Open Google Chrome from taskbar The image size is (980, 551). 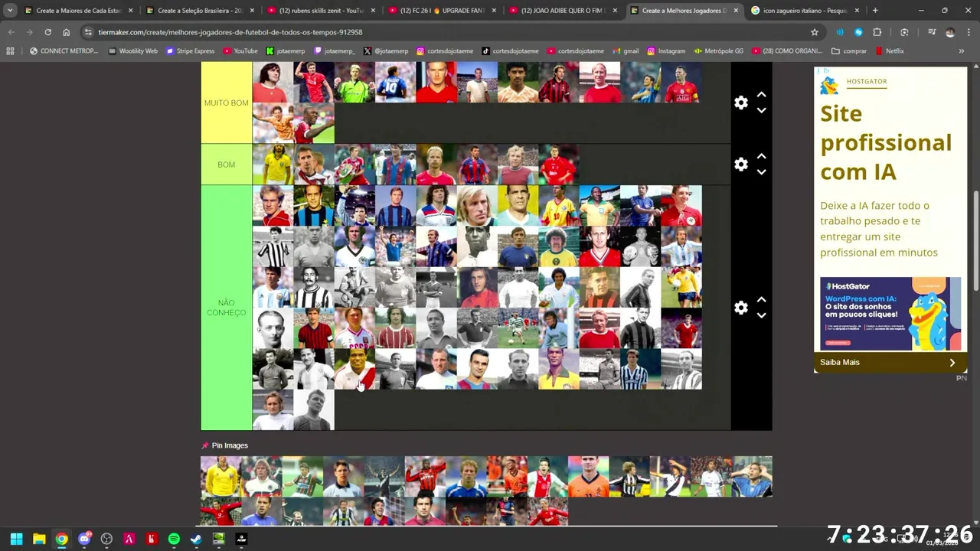coord(61,539)
